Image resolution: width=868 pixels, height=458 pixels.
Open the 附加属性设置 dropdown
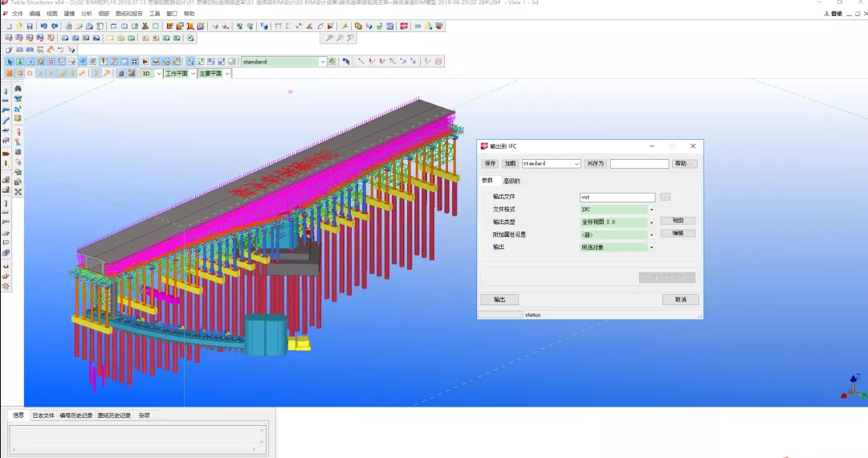(x=651, y=235)
